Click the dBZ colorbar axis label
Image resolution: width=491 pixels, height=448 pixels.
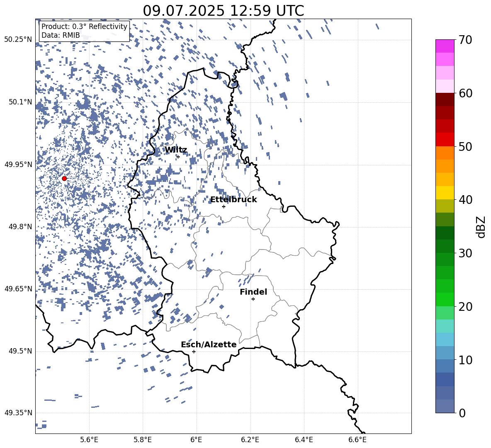tap(481, 227)
